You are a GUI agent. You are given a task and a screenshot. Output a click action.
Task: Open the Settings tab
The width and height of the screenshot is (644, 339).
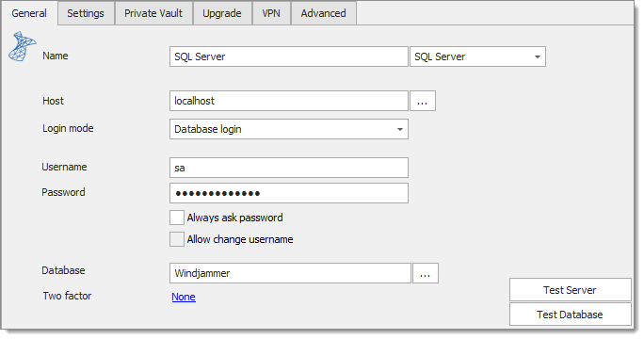pyautogui.click(x=86, y=13)
